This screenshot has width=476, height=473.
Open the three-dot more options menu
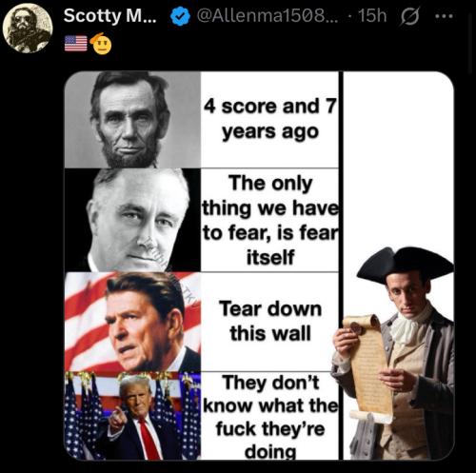[x=444, y=16]
